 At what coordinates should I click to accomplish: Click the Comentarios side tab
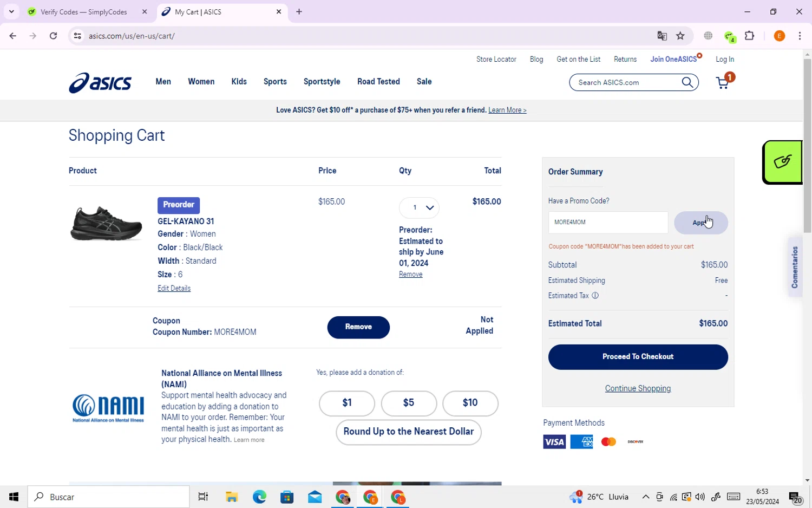(x=795, y=267)
